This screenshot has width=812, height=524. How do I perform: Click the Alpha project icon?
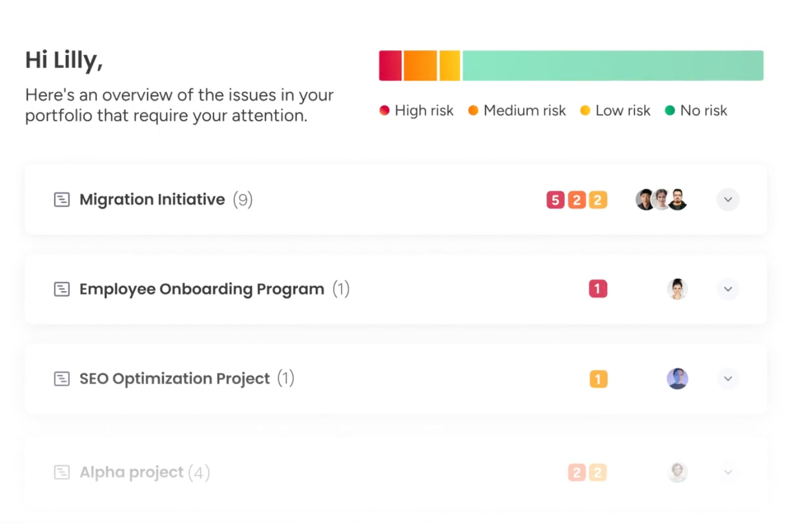point(62,472)
